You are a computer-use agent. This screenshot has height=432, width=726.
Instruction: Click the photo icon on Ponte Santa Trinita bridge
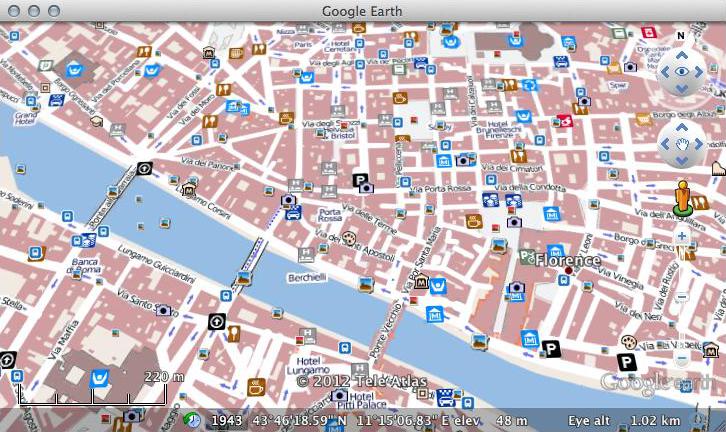[x=244, y=278]
